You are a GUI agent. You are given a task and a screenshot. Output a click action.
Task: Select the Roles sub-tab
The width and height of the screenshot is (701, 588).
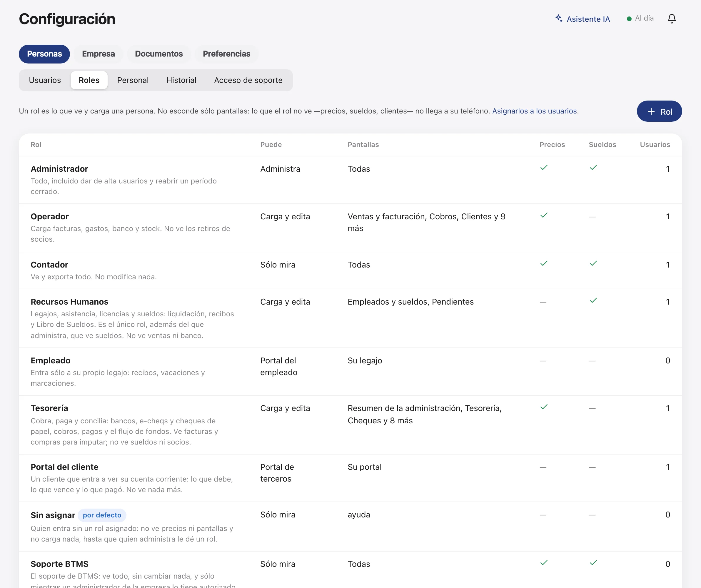click(x=89, y=81)
